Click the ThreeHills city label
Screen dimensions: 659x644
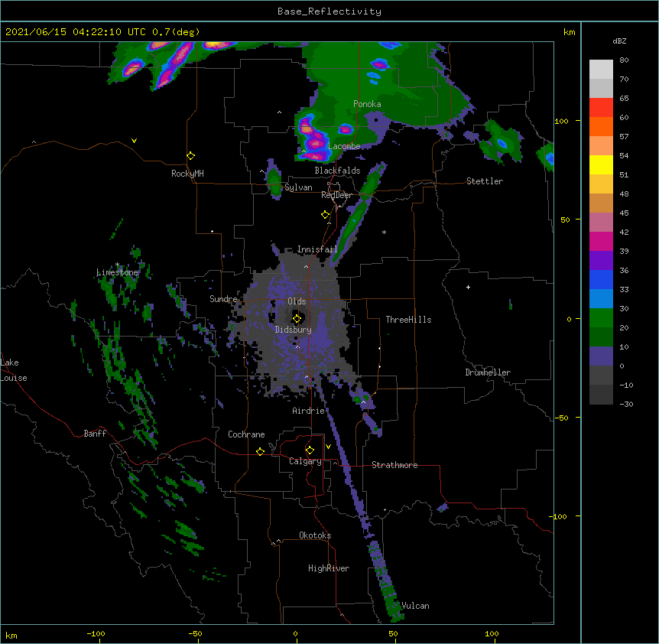point(408,320)
